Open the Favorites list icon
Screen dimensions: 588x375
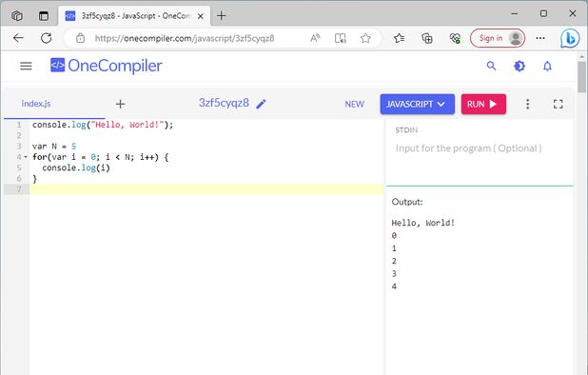(x=400, y=38)
